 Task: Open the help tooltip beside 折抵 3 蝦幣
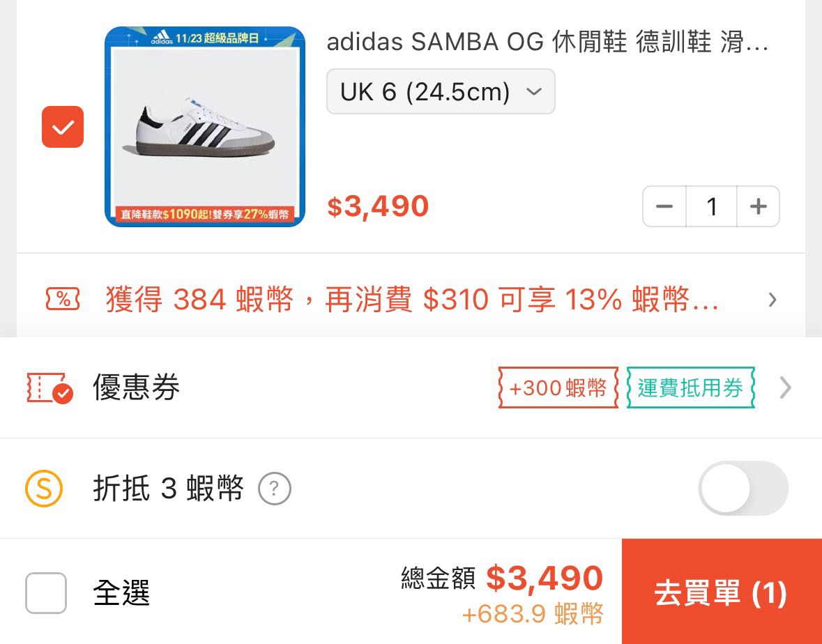pyautogui.click(x=275, y=488)
